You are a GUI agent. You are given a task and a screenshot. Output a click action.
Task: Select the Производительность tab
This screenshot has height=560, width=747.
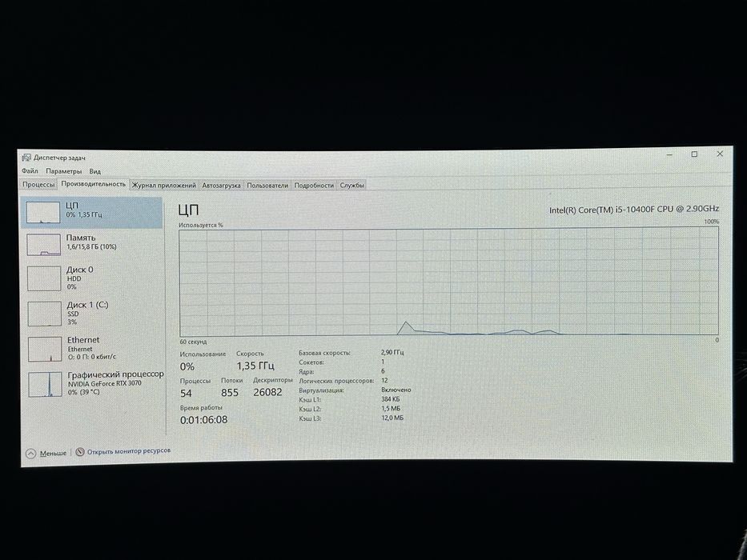94,184
